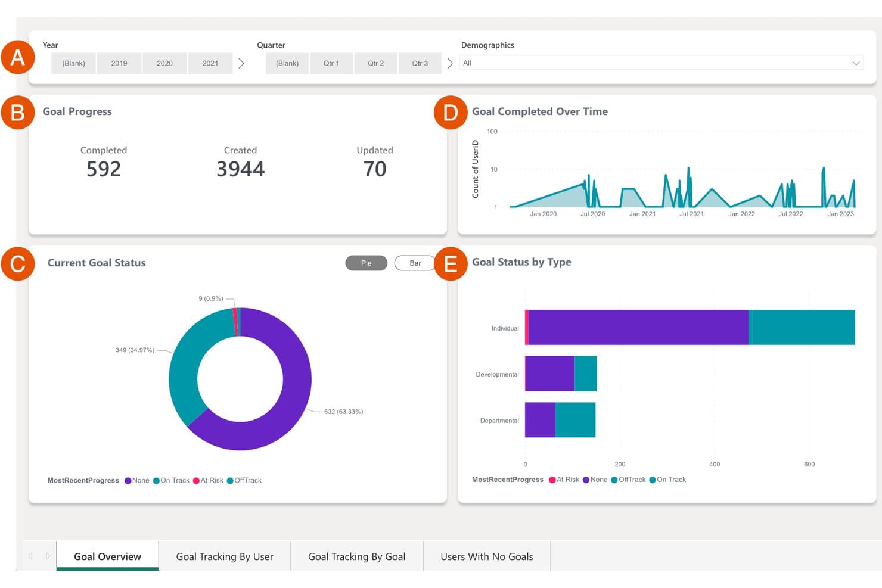Screen dimensions: 882x588
Task: Click At Risk legend swatch in Goal Status by Type
Action: [x=552, y=480]
